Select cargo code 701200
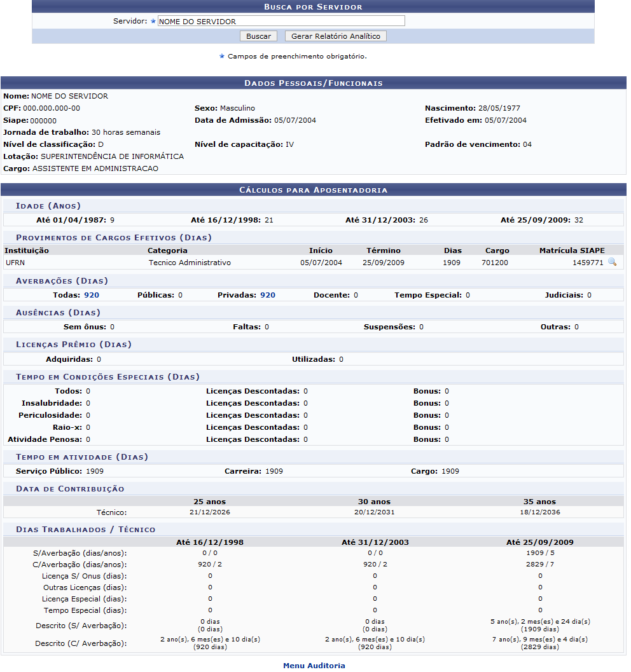Image resolution: width=631 pixels, height=672 pixels. tap(495, 263)
